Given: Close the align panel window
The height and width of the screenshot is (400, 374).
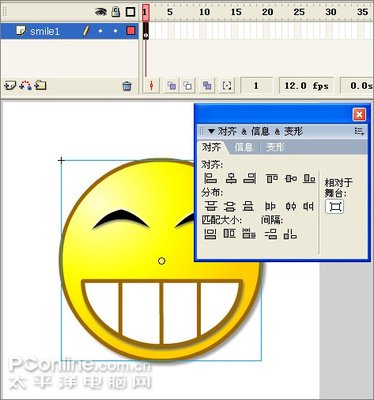Looking at the screenshot, I should [x=359, y=115].
